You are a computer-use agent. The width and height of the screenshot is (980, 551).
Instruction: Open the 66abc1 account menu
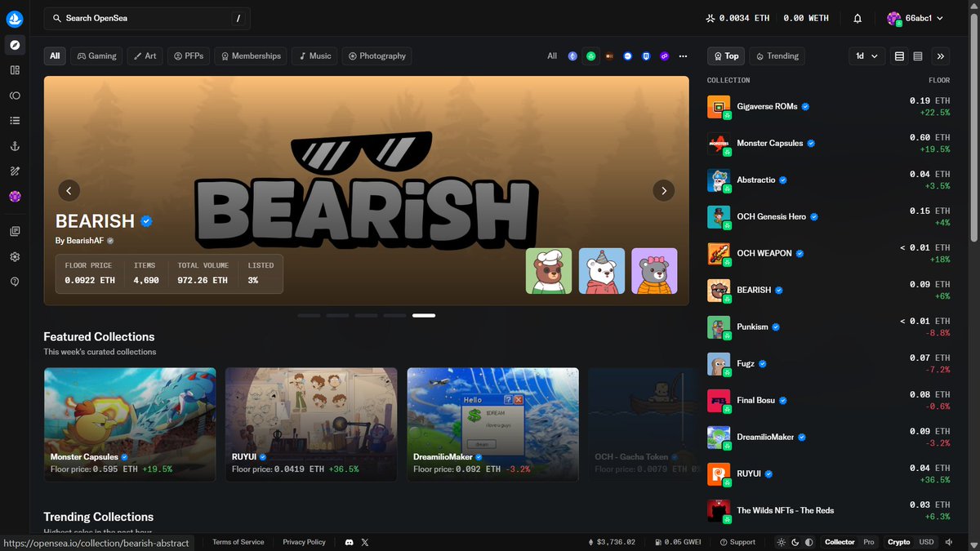click(915, 18)
